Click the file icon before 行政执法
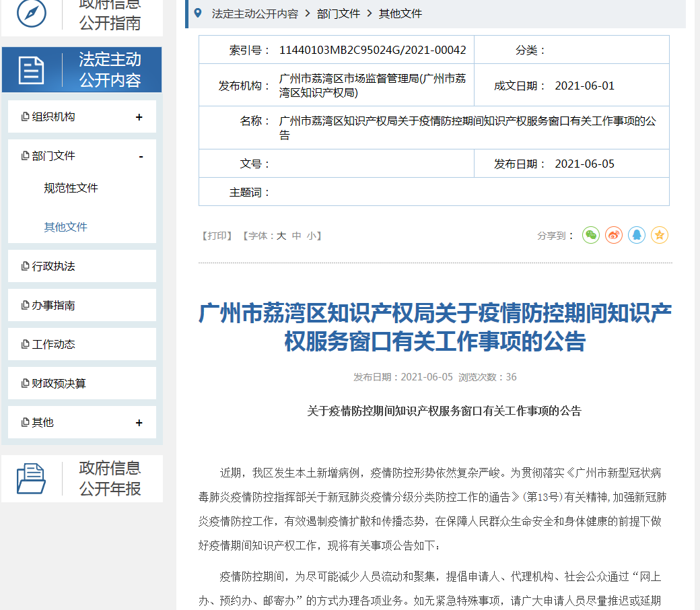700x610 pixels. pos(26,266)
